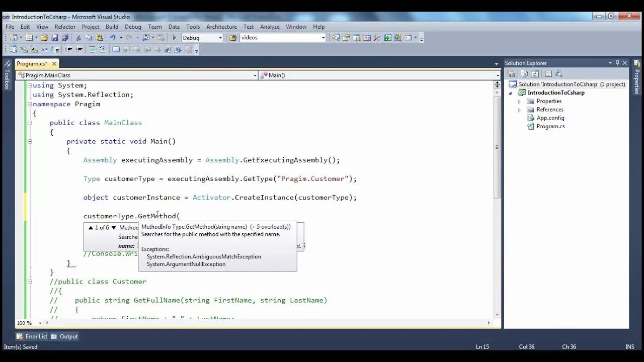Click the Undo history dropdown arrow
Screen dimensions: 644x362
click(121, 38)
